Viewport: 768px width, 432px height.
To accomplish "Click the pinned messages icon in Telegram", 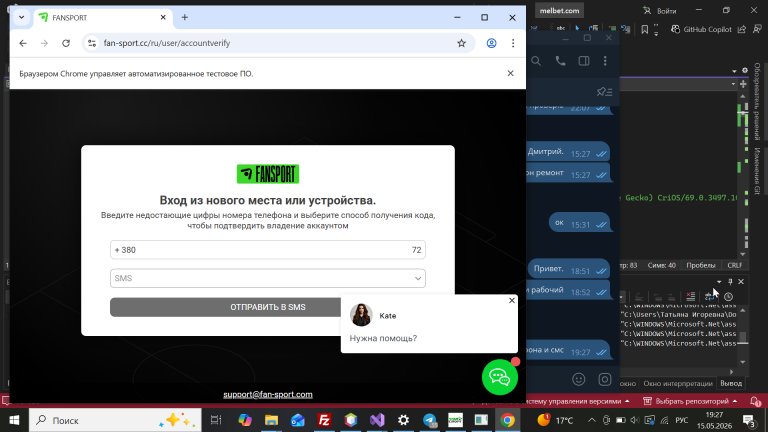I will pos(604,92).
